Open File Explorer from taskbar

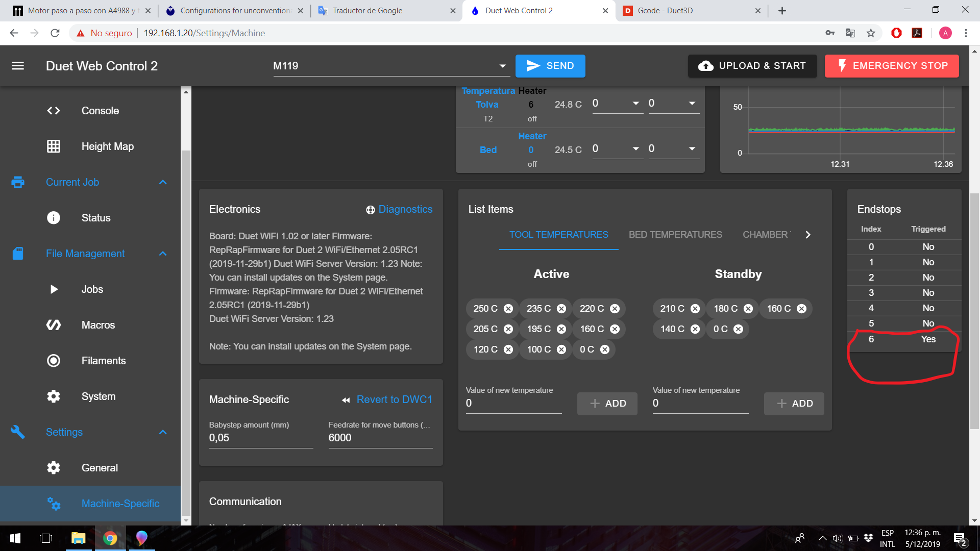78,538
